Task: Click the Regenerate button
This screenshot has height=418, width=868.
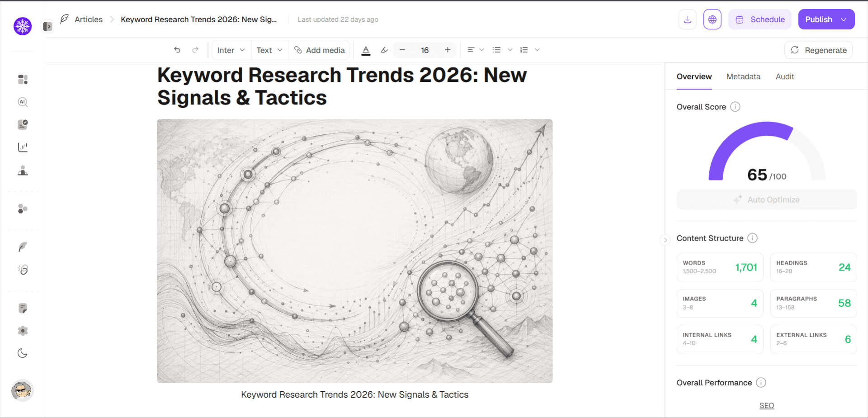Action: (x=818, y=50)
